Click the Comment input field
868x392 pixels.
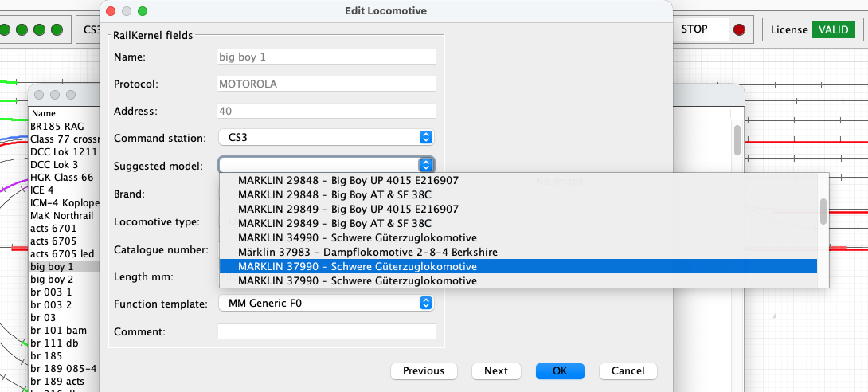coord(327,331)
